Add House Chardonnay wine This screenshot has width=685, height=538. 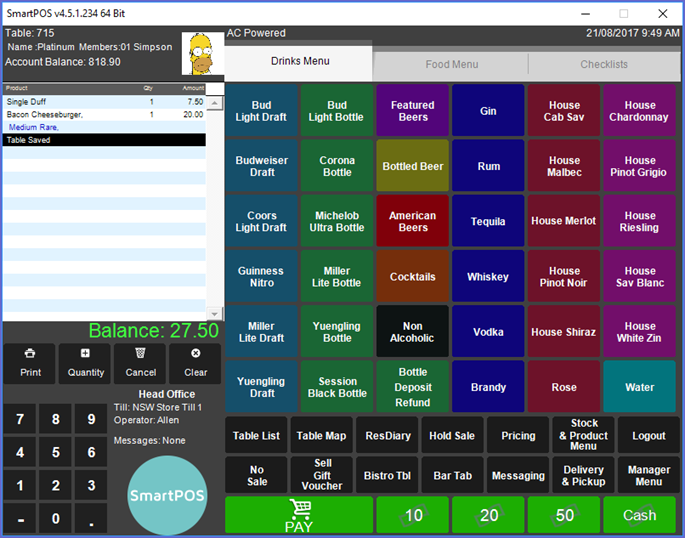click(x=640, y=111)
